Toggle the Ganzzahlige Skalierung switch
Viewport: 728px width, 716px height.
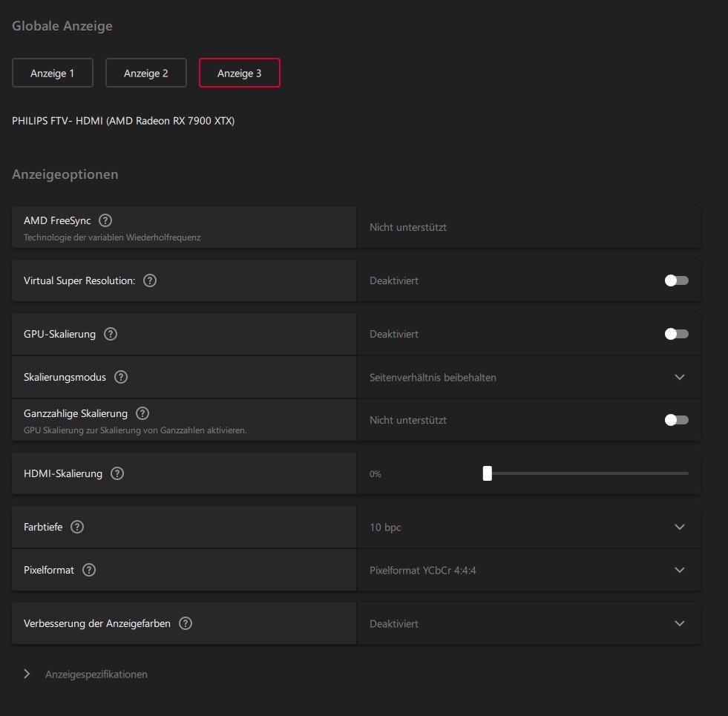(676, 420)
